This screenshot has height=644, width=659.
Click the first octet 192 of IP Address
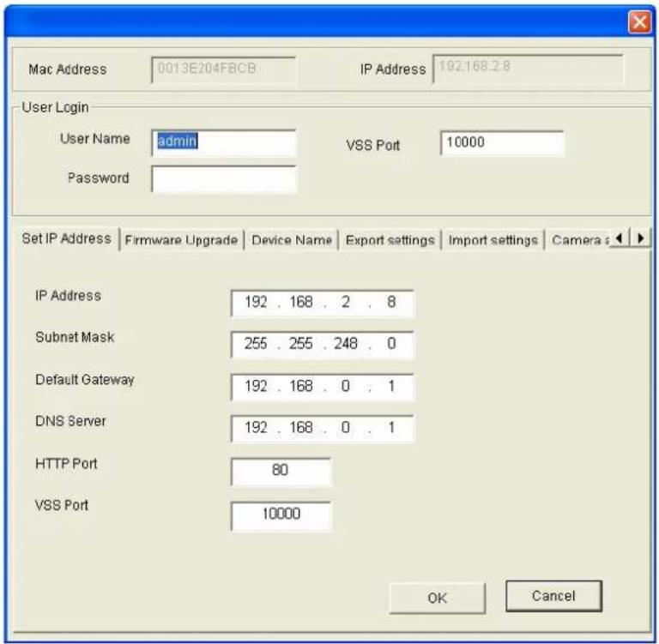coord(256,302)
